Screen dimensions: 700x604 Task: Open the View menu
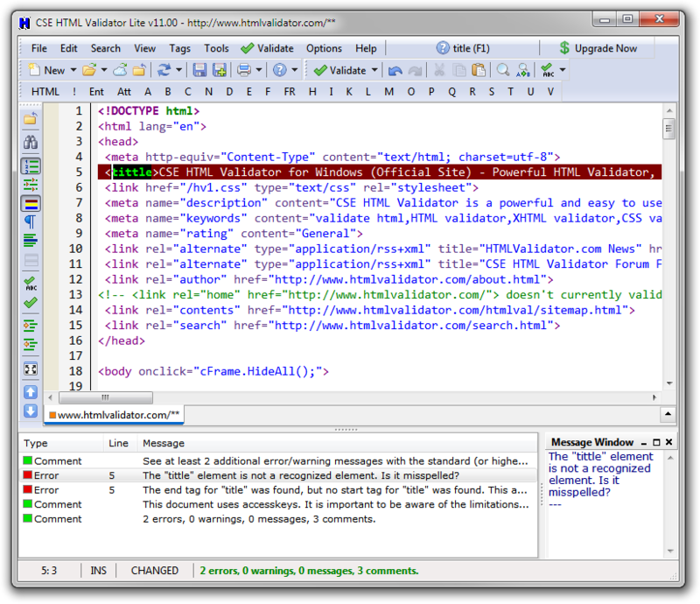145,48
